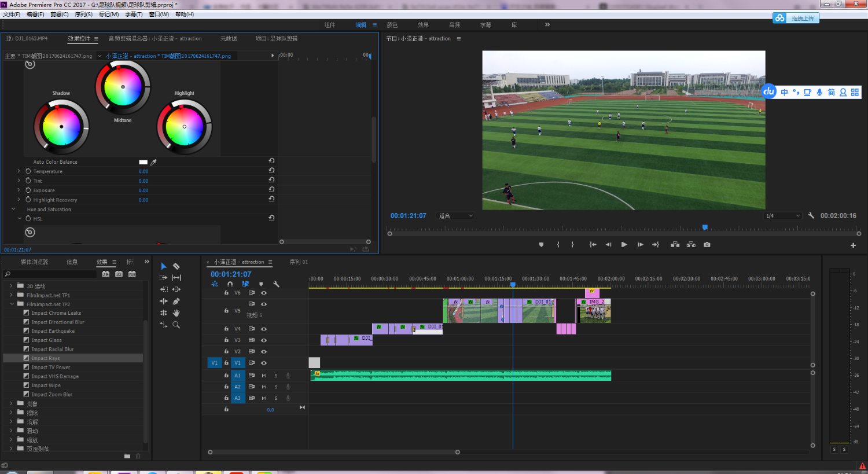Create new custom bin in Effects
Viewport: 868px width, 474px height.
tap(127, 456)
